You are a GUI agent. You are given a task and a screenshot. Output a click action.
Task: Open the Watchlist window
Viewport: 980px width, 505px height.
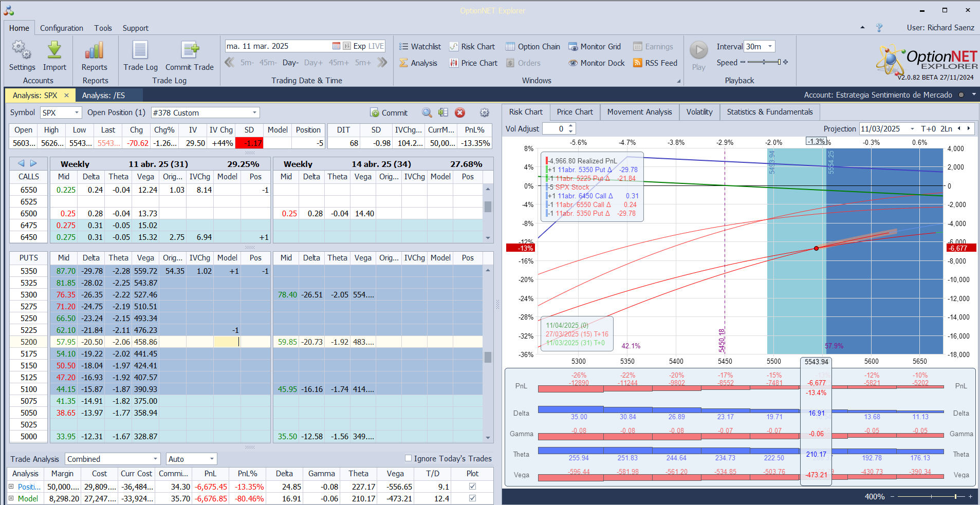tap(420, 46)
